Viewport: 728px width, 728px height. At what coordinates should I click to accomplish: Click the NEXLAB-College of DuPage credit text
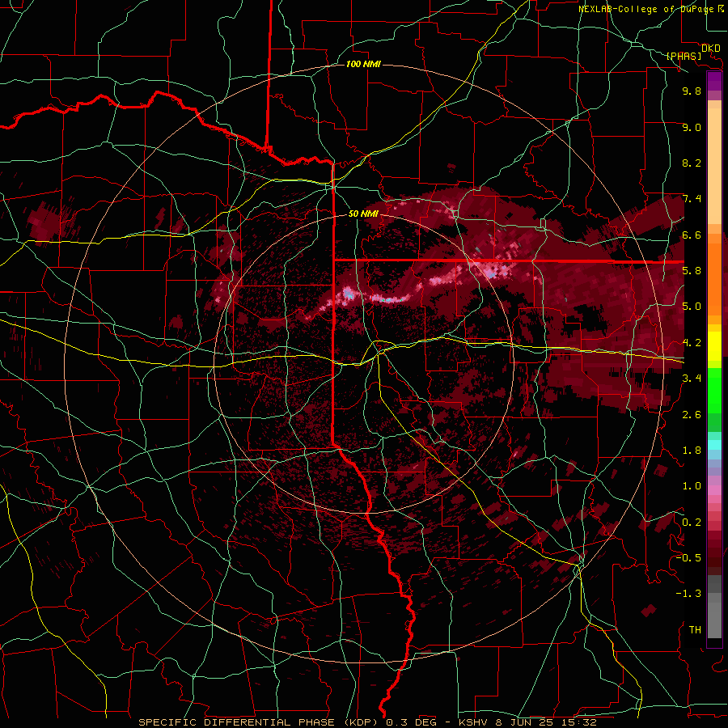click(x=646, y=9)
